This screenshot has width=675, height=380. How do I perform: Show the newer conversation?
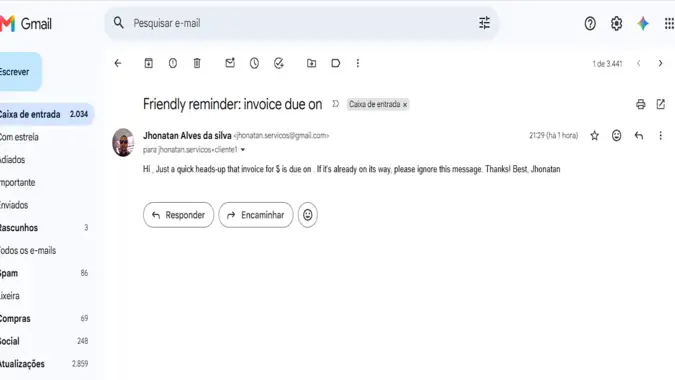pyautogui.click(x=638, y=63)
